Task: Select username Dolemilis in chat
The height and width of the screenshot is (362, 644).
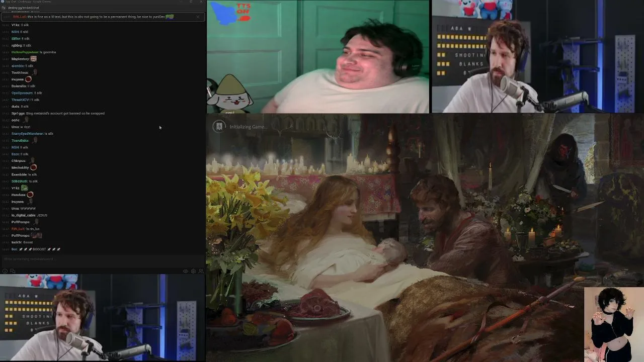Action: pos(19,86)
